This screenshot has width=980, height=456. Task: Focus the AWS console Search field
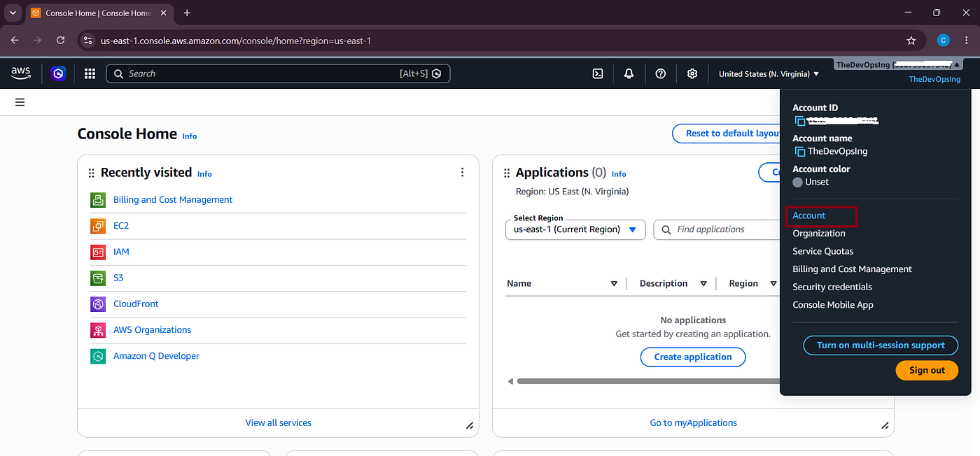click(278, 73)
